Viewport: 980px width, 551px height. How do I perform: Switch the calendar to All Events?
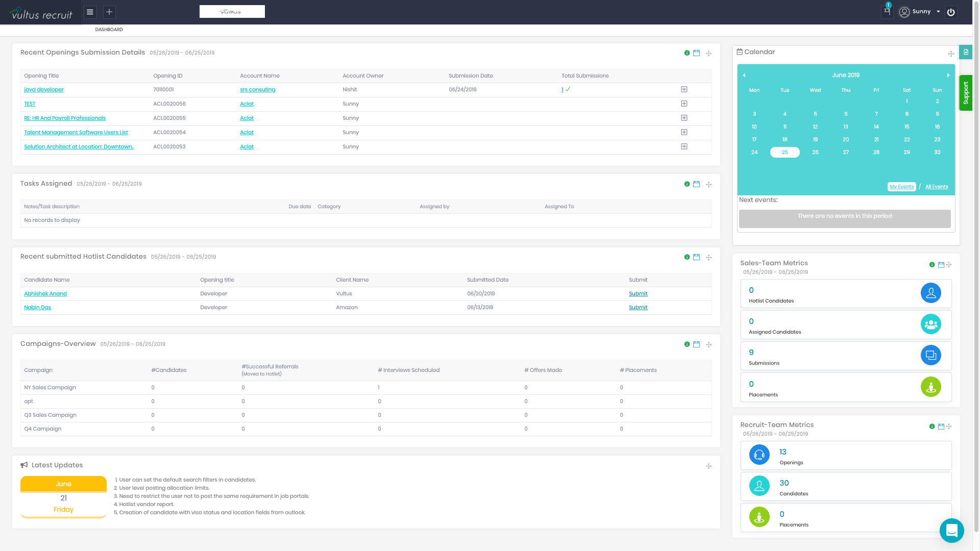click(937, 187)
